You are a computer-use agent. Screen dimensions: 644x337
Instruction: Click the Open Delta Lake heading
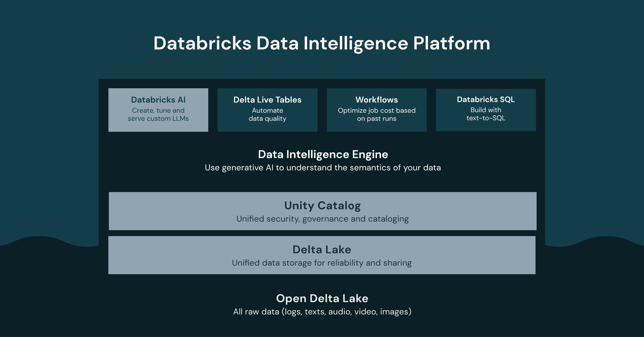tap(322, 298)
